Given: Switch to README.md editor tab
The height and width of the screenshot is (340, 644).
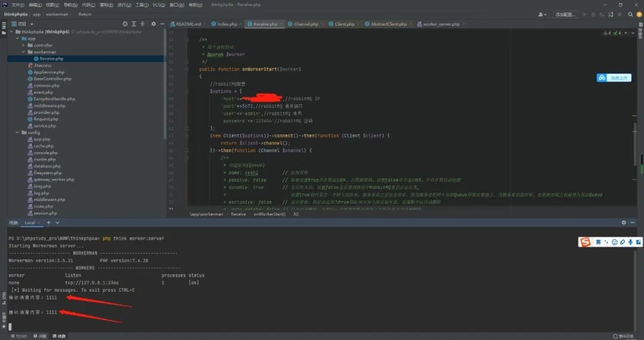Looking at the screenshot, I should [x=185, y=24].
